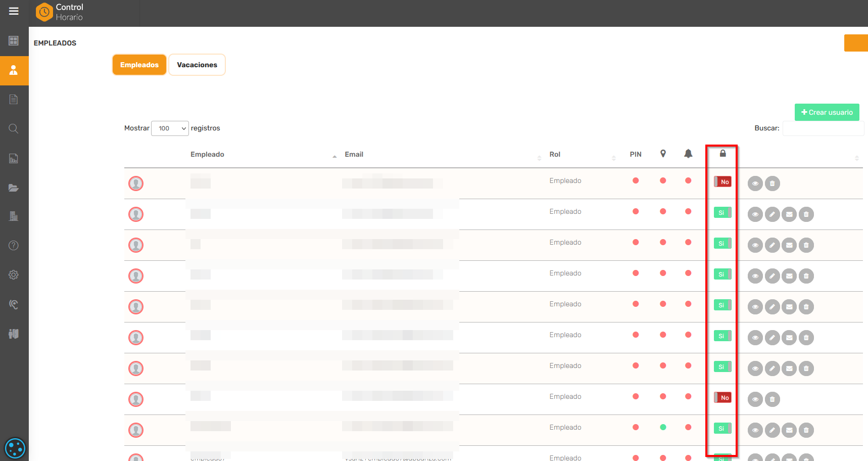Select the Empleados tab

[139, 65]
